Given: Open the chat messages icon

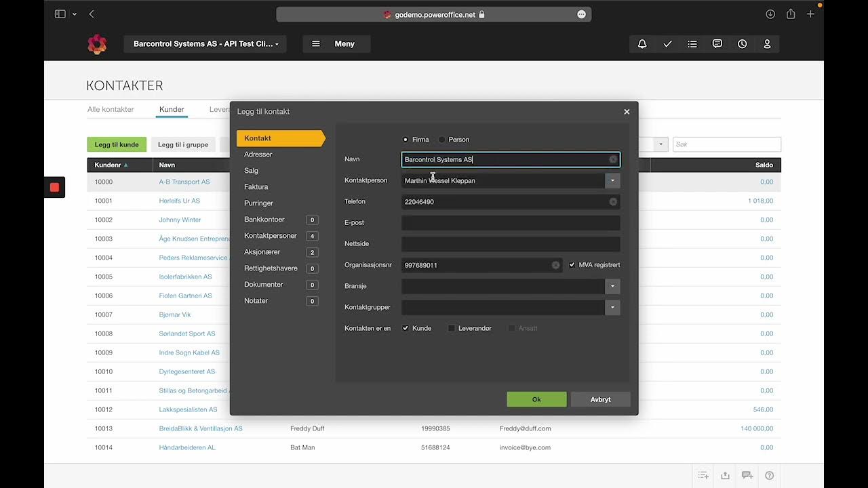Looking at the screenshot, I should [x=717, y=44].
